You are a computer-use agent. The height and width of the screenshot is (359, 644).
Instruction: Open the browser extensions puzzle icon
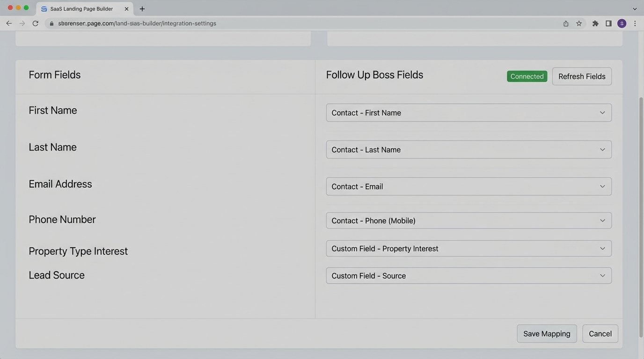click(x=595, y=23)
